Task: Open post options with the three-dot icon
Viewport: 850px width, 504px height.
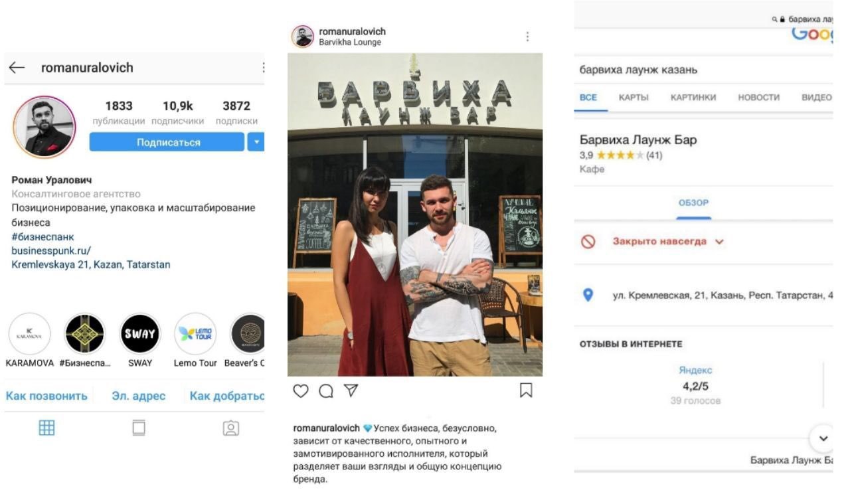Action: pyautogui.click(x=527, y=37)
